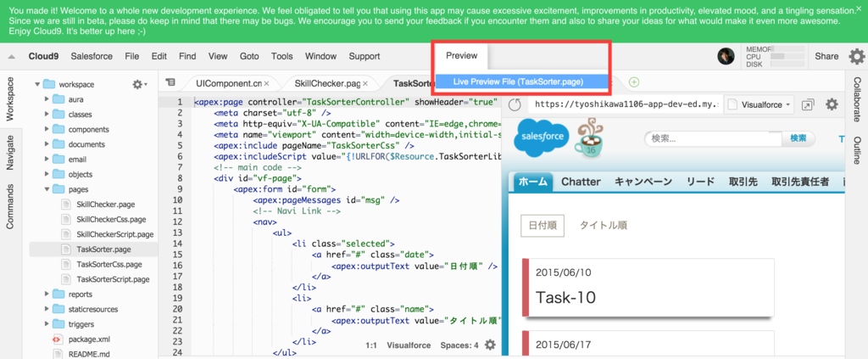Screen dimensions: 868x359
Task: Open the Visualforce previewer dropdown
Action: pos(759,104)
